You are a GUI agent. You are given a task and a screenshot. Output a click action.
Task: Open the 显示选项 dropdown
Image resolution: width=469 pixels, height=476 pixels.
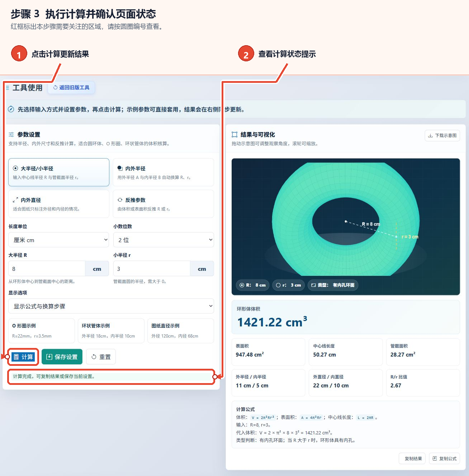click(111, 306)
